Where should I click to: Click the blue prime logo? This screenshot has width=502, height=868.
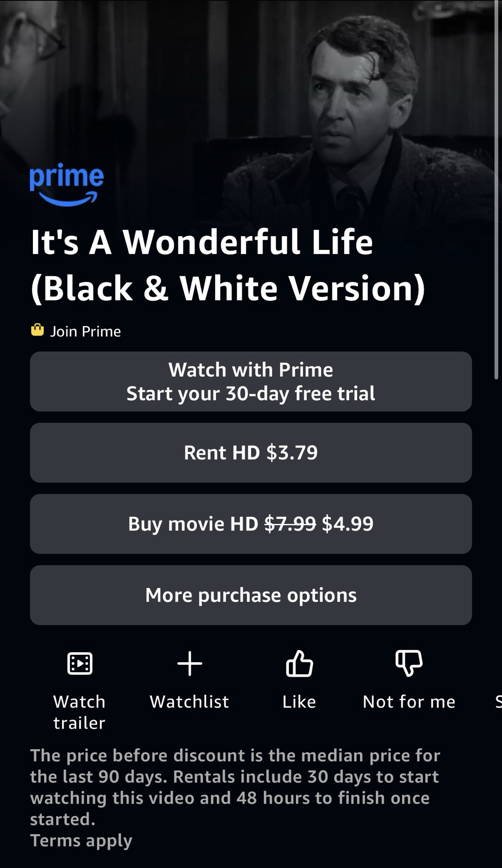67,184
